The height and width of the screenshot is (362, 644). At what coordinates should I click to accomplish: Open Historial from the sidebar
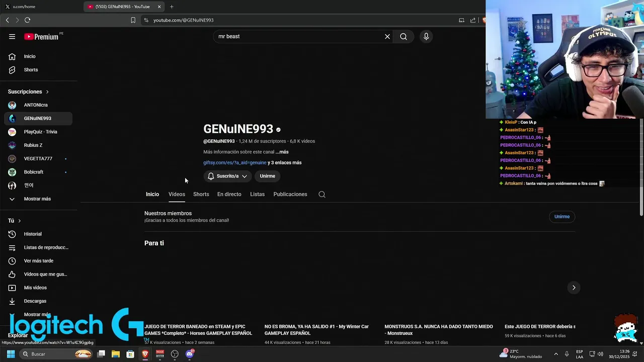(x=38, y=234)
